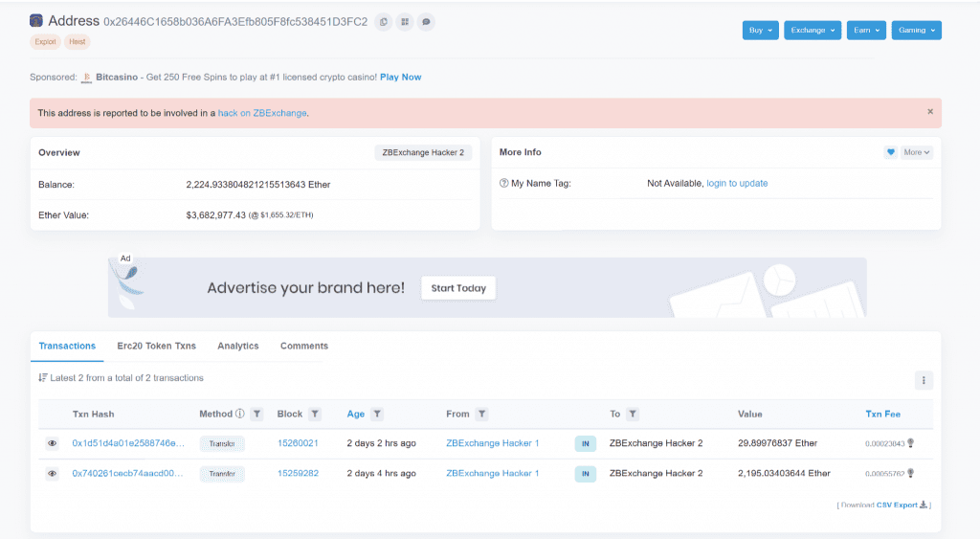Click Transfer method badge in 15259282 row
Viewport: 980px width, 539px height.
(x=222, y=474)
